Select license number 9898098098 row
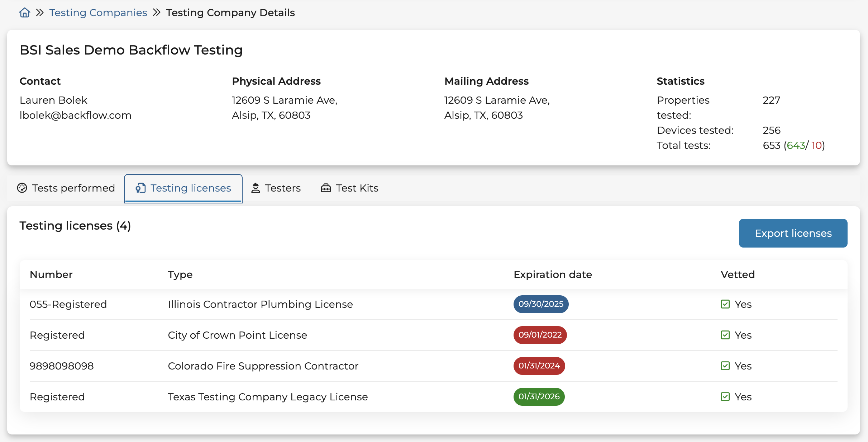This screenshot has width=868, height=442. pyautogui.click(x=62, y=366)
